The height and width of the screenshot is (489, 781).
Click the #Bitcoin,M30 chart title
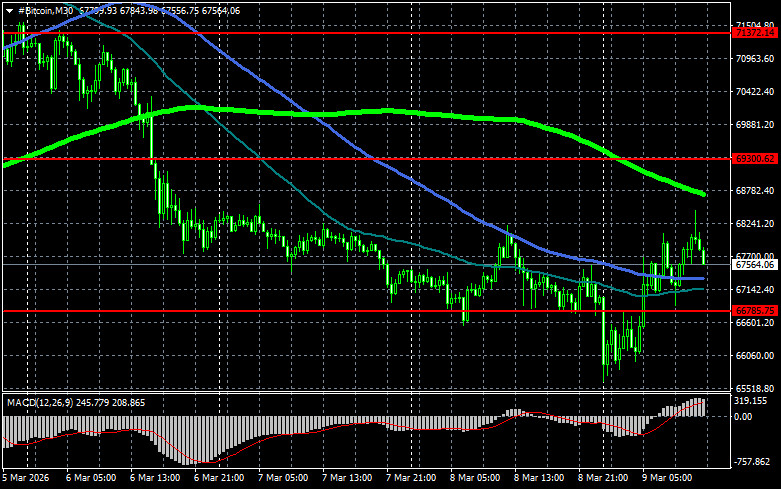pyautogui.click(x=45, y=10)
